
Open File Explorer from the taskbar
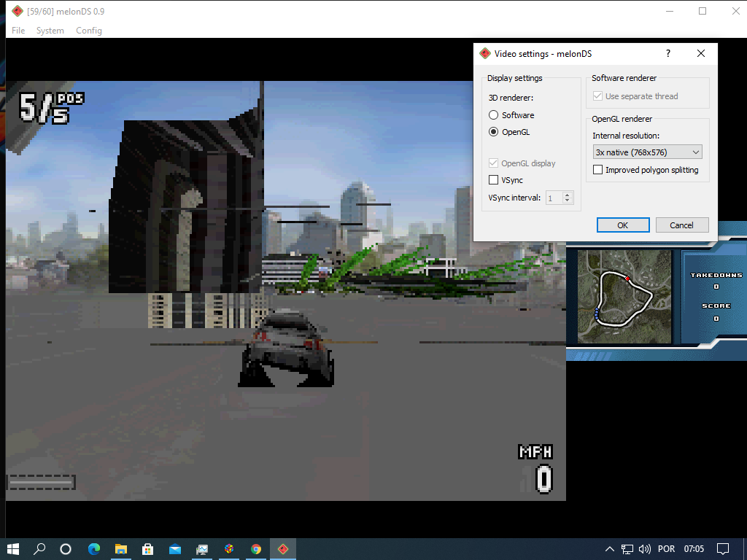coord(121,548)
